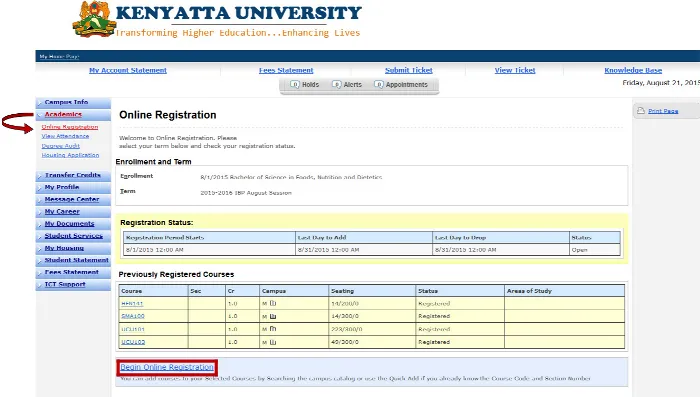
Task: Click the 223/300/0 seating value
Action: point(347,329)
